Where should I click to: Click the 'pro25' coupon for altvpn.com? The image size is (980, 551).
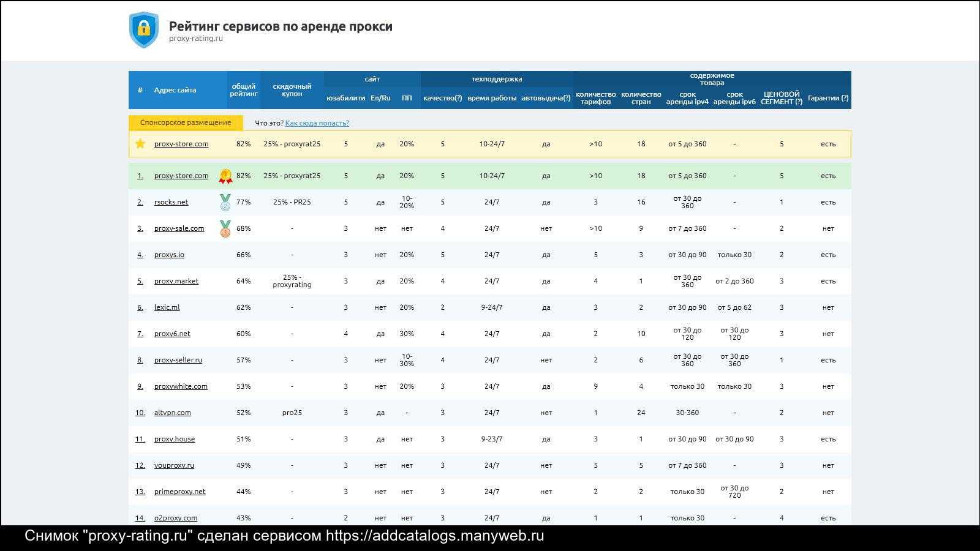[x=292, y=413]
